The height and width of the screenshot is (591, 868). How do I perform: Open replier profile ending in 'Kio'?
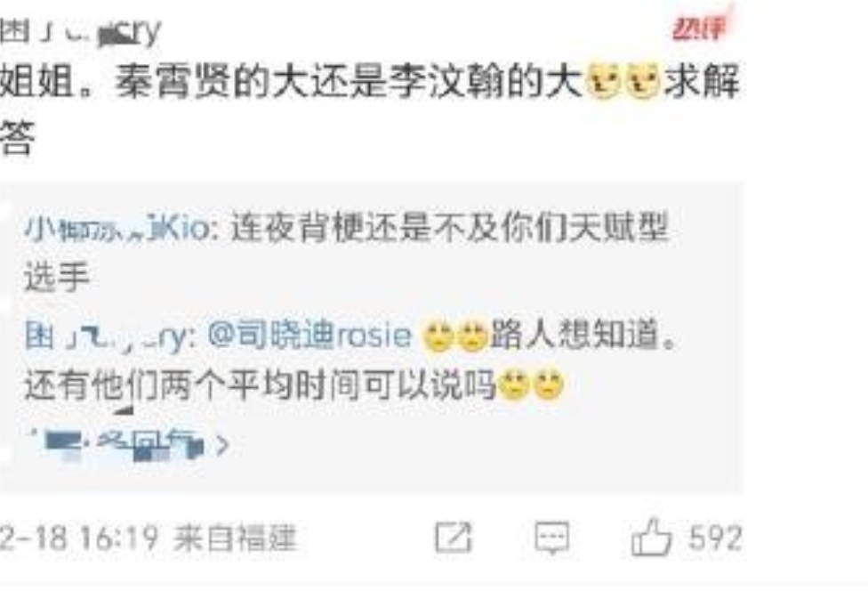pyautogui.click(x=117, y=228)
